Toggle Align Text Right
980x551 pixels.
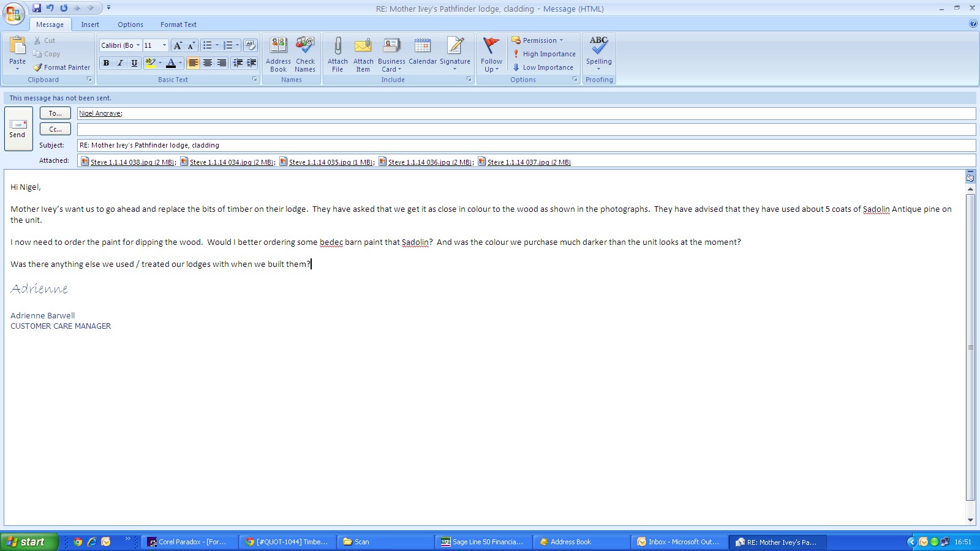pyautogui.click(x=222, y=63)
